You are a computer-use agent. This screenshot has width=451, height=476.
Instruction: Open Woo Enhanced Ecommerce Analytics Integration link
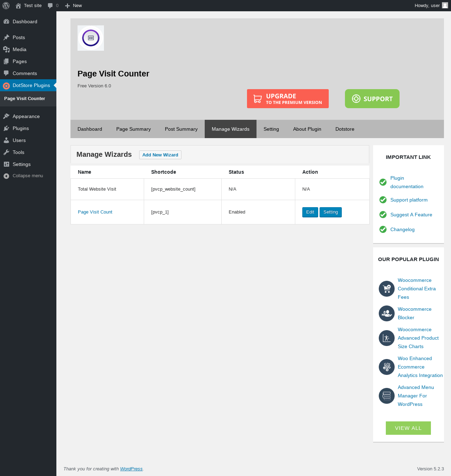pyautogui.click(x=420, y=367)
